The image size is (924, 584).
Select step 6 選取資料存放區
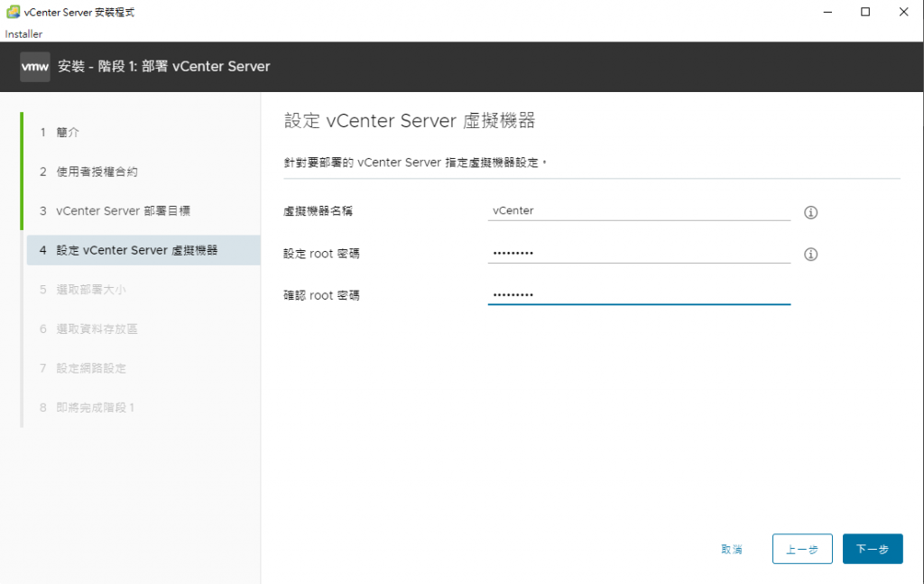(x=88, y=329)
